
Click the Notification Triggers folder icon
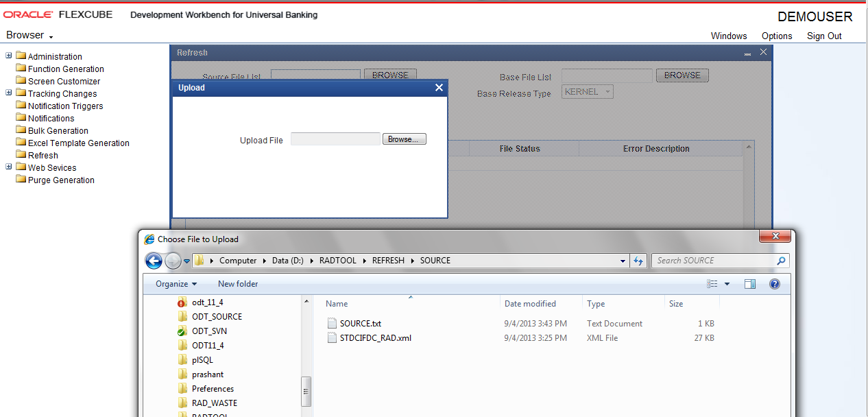[21, 106]
